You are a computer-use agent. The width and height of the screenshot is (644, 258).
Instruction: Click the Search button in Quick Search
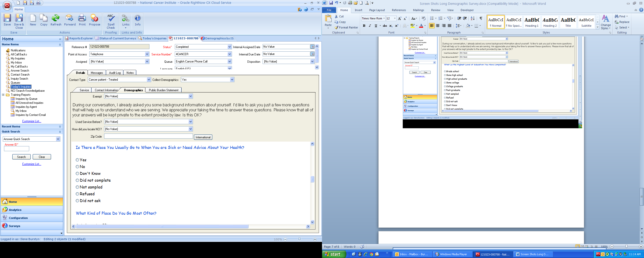[21, 157]
